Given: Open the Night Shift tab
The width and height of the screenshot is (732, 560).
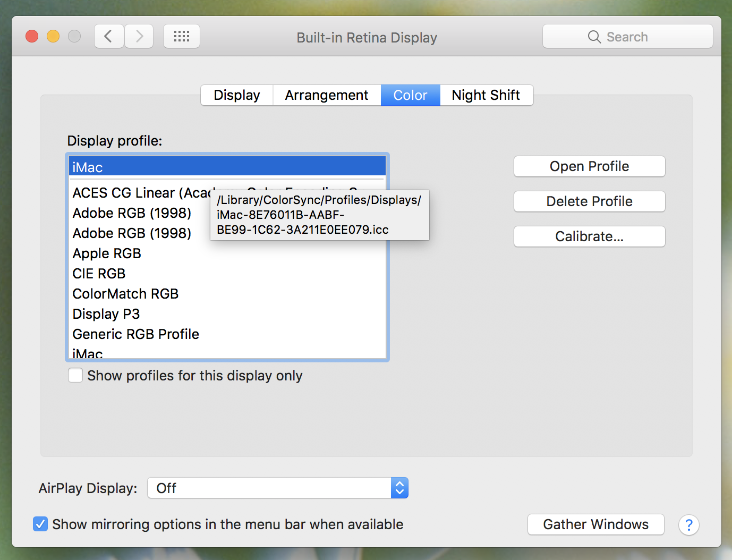Looking at the screenshot, I should [x=486, y=95].
